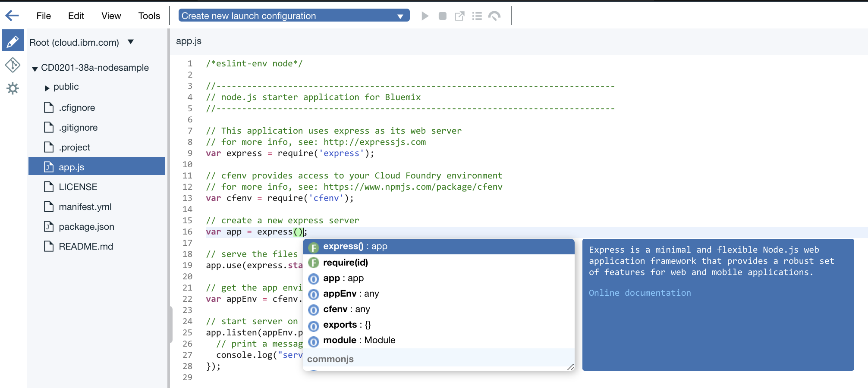Select the pencil Edit sidebar icon
The height and width of the screenshot is (388, 868).
point(13,41)
